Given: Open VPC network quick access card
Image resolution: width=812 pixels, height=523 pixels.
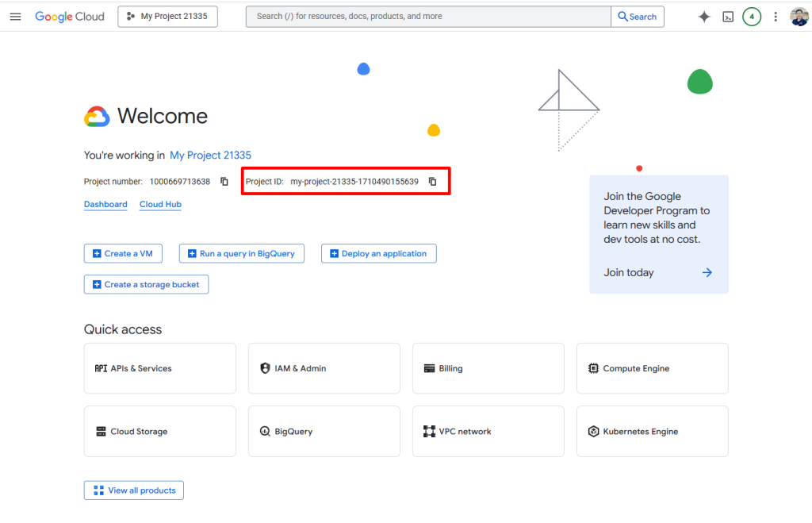Looking at the screenshot, I should pyautogui.click(x=488, y=431).
